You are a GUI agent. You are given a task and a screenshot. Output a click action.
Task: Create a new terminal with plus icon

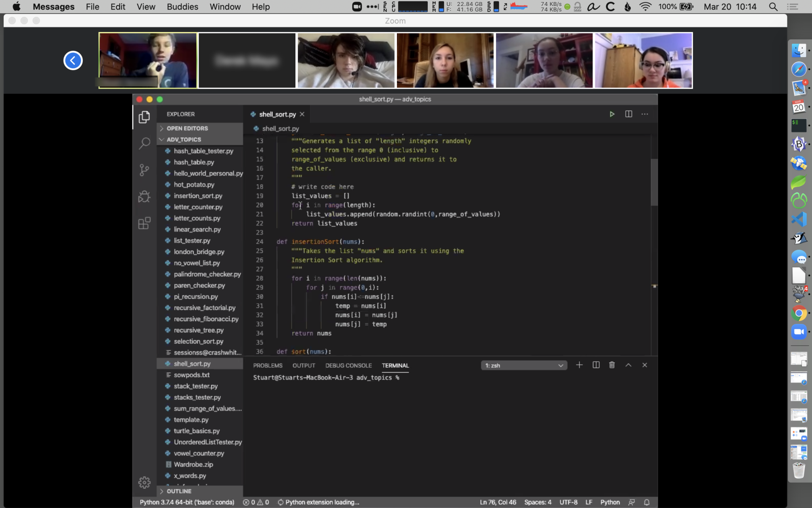click(579, 365)
